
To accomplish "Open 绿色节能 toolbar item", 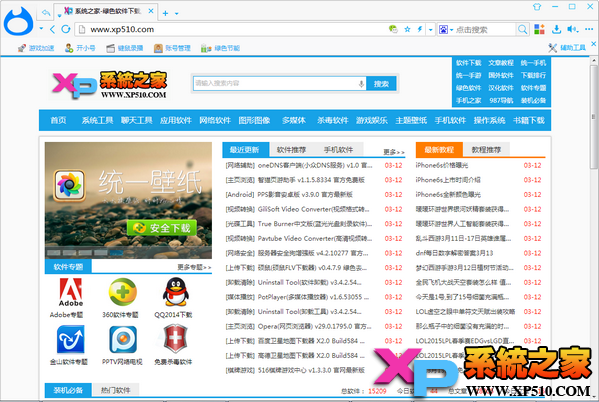I will [220, 48].
